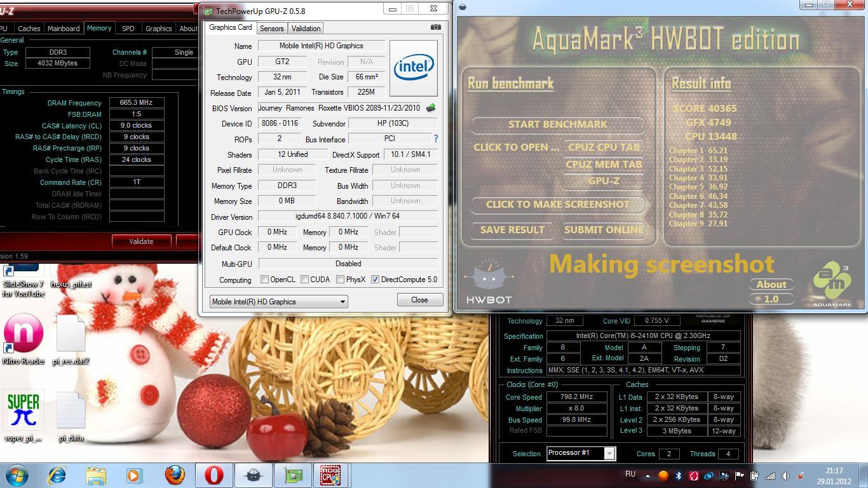Click the volume speaker tray icon
The height and width of the screenshot is (488, 868).
(785, 475)
